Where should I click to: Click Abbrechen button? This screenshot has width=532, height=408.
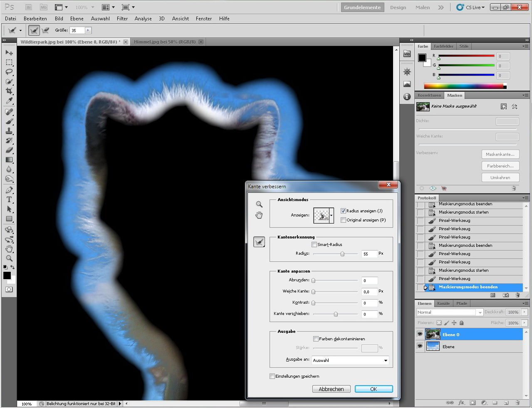pos(331,389)
